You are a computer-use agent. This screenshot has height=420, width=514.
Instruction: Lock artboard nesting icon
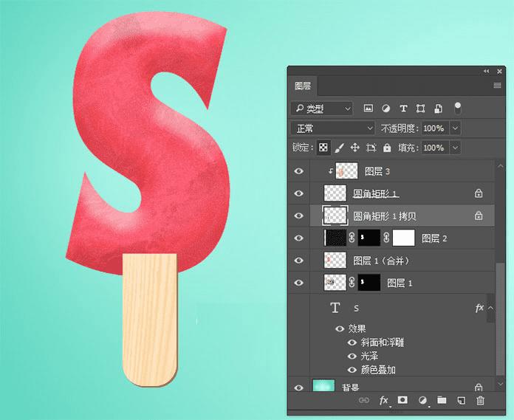(x=371, y=148)
